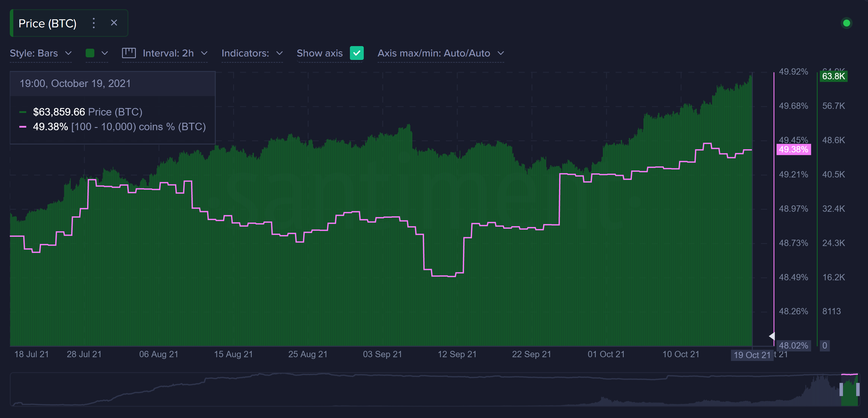Image resolution: width=868 pixels, height=418 pixels.
Task: Click the right navigator range handle
Action: click(x=858, y=390)
